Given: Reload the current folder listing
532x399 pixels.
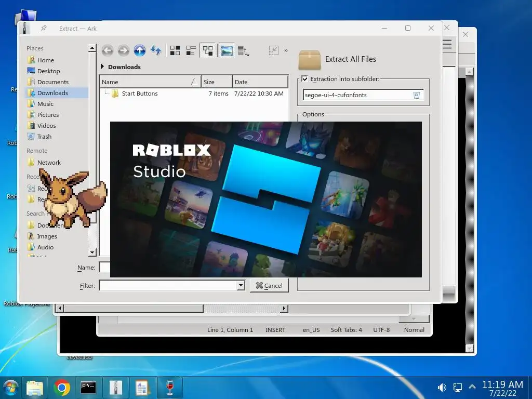Looking at the screenshot, I should point(156,50).
